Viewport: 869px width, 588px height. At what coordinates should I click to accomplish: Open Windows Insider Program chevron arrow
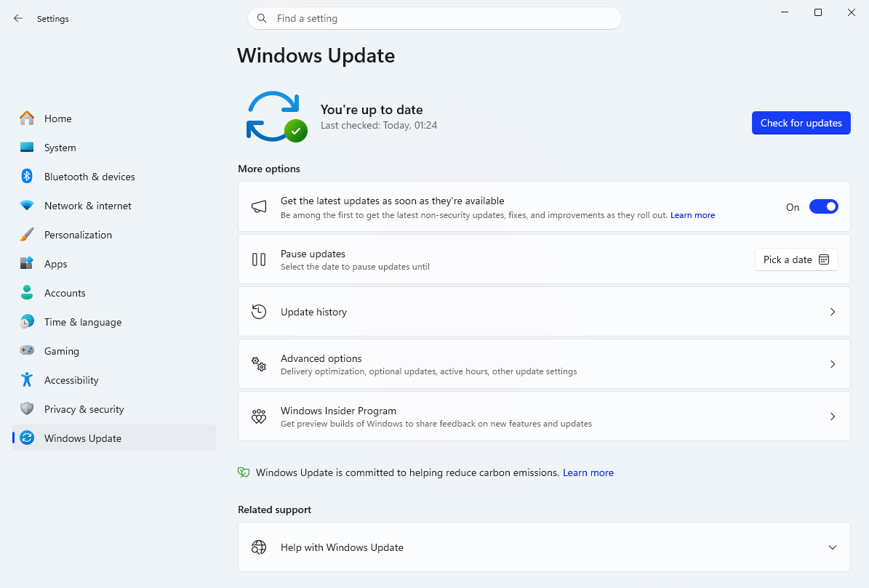click(833, 416)
